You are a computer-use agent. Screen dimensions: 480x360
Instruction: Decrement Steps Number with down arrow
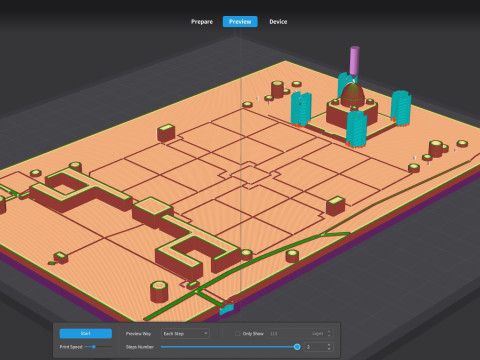tap(329, 349)
